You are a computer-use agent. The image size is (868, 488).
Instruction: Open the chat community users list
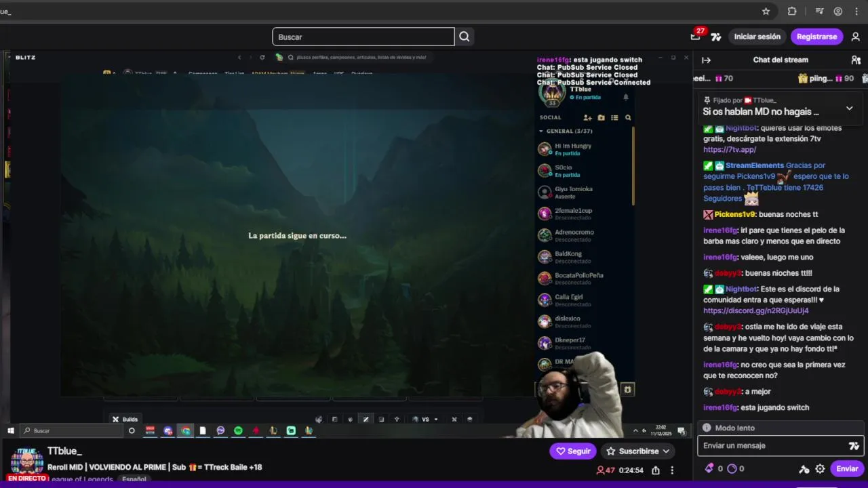pos(856,60)
